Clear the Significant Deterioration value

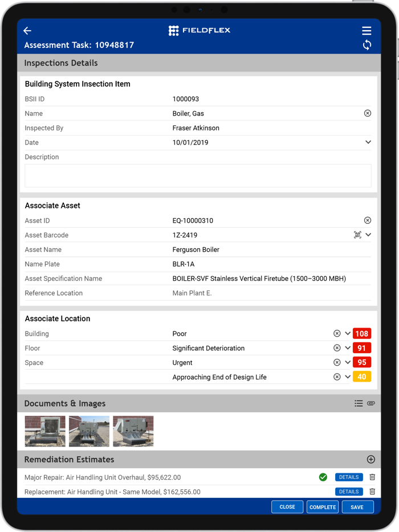pyautogui.click(x=337, y=348)
